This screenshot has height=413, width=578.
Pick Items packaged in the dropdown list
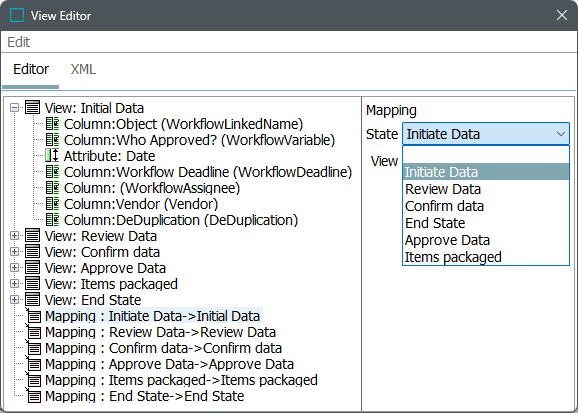(x=486, y=257)
